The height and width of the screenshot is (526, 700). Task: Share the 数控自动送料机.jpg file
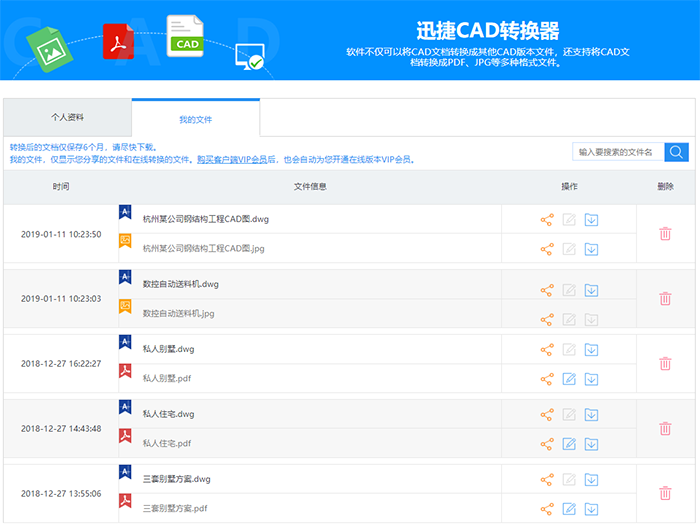(x=547, y=320)
